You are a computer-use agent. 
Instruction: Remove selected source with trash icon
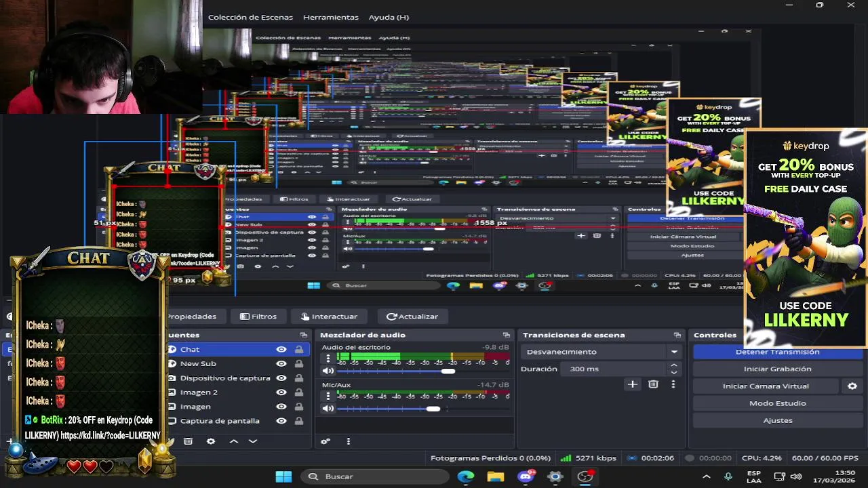click(189, 441)
